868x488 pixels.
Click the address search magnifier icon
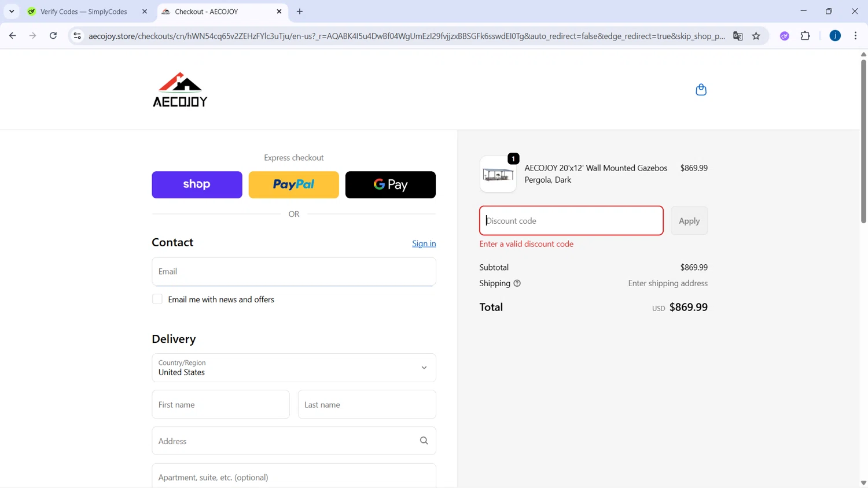click(x=424, y=441)
